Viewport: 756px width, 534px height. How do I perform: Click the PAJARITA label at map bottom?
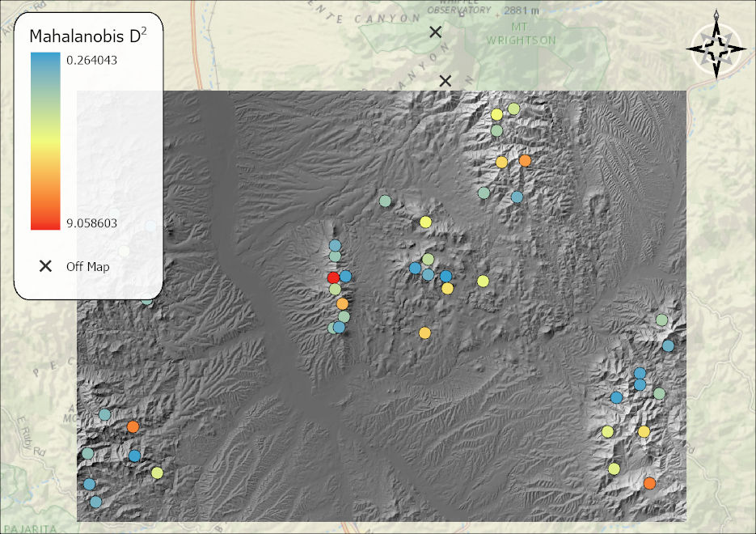click(32, 528)
